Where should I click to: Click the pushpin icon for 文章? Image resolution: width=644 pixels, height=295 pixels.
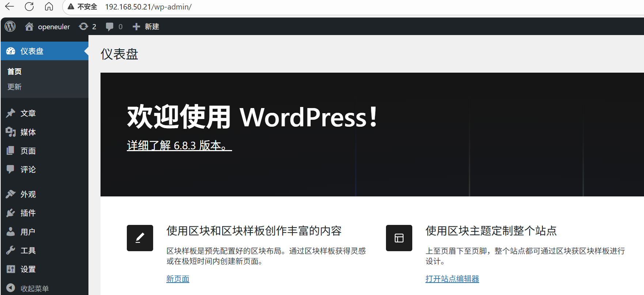(11, 113)
